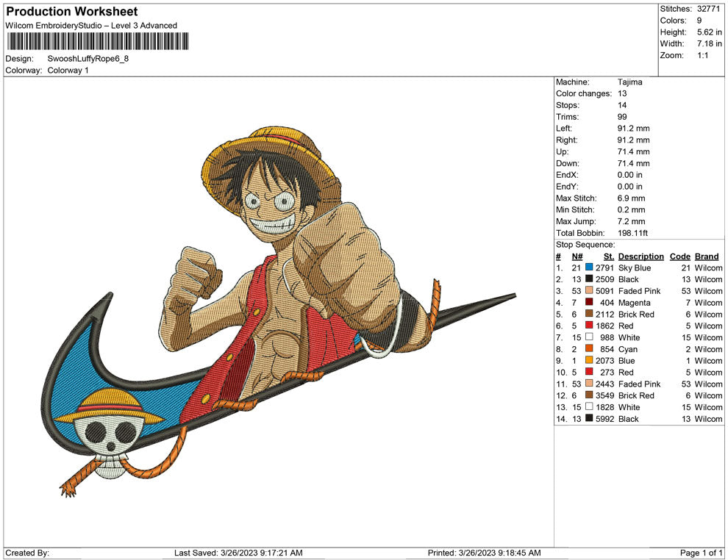The width and height of the screenshot is (728, 560).
Task: Select the yellow swatch labeled Blue in row 9
Action: coord(589,361)
